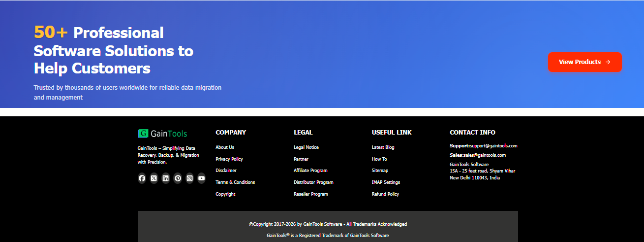
Task: Click the USEFUL LINK column heading
Action: [x=392, y=133]
